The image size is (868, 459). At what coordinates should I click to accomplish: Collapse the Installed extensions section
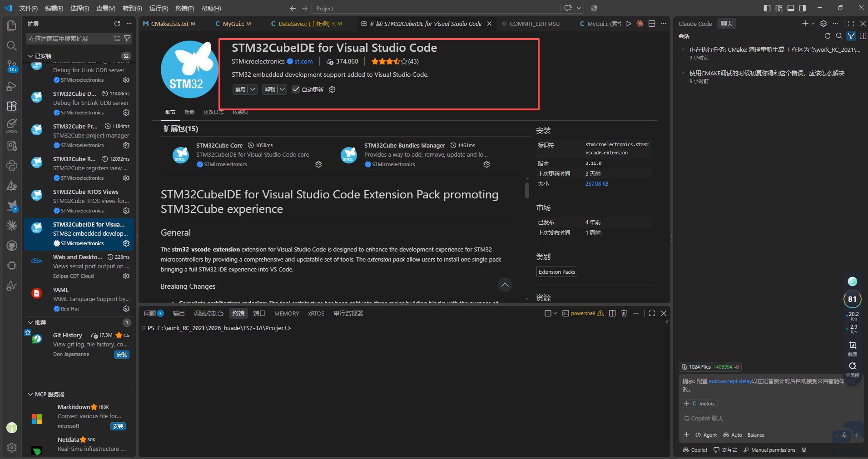pos(40,56)
